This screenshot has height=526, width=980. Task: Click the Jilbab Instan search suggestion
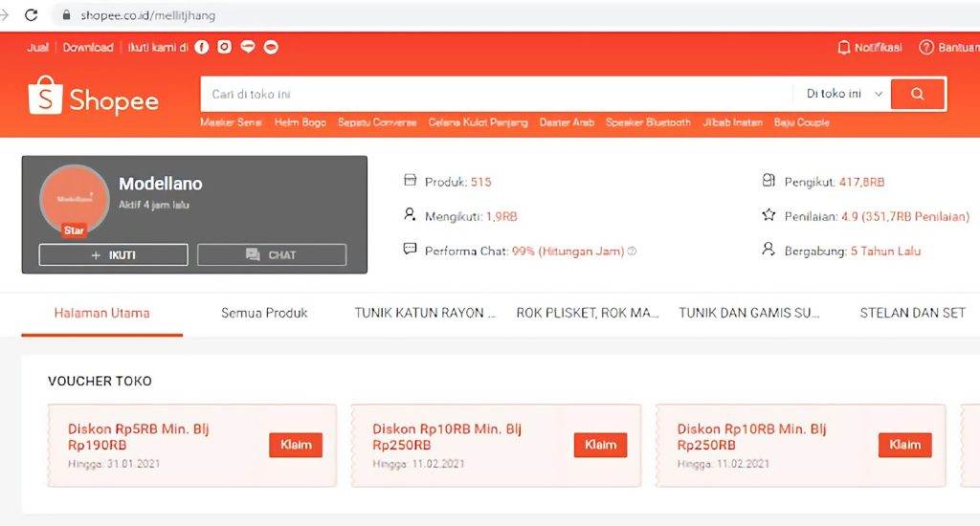click(x=732, y=122)
